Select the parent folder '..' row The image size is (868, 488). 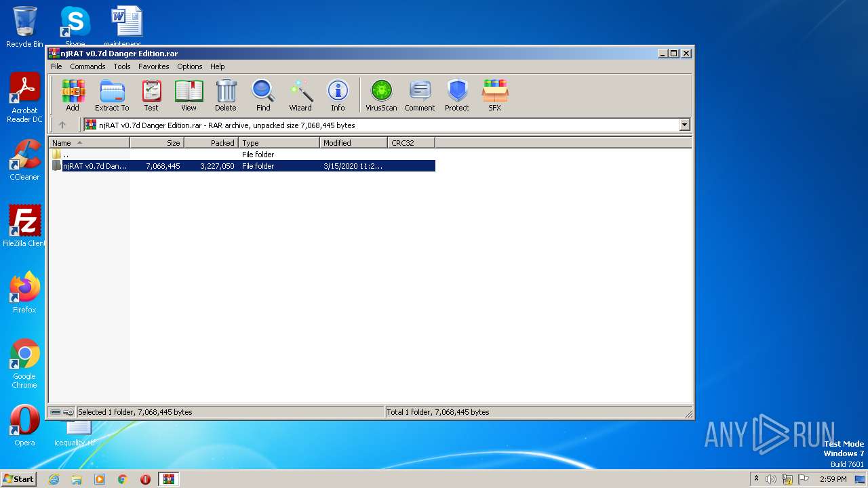(242, 155)
